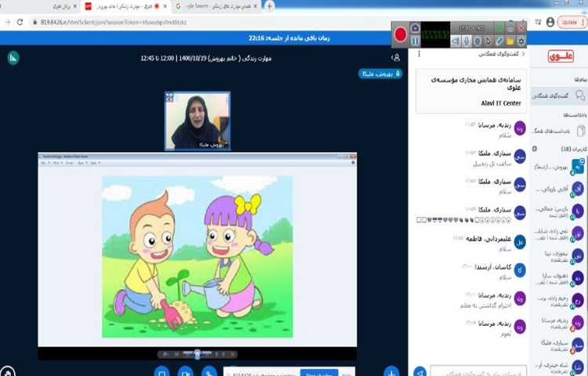Select the public chat entry in sidebar

[x=558, y=96]
